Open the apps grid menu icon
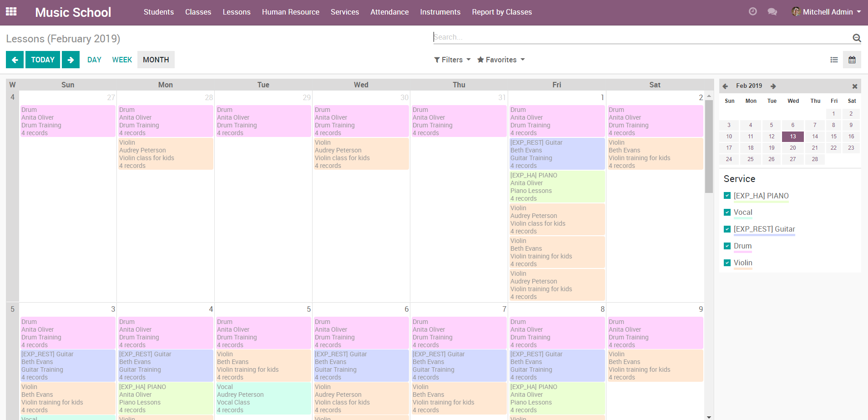The image size is (868, 420). point(11,12)
